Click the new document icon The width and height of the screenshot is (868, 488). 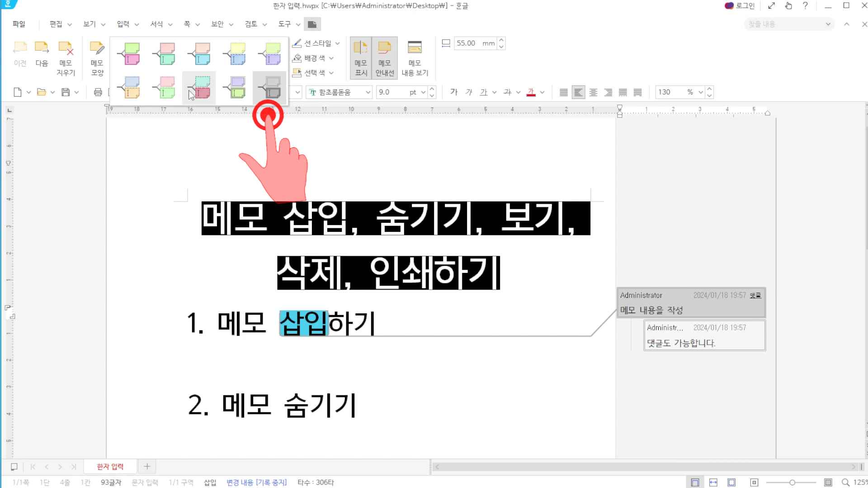coord(18,92)
